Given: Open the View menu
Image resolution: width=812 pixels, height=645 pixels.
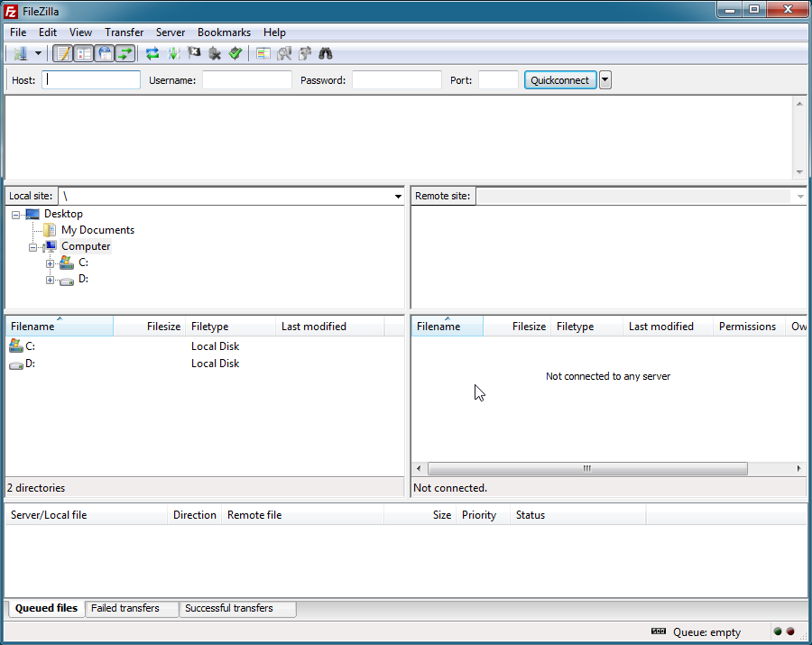Looking at the screenshot, I should (81, 32).
